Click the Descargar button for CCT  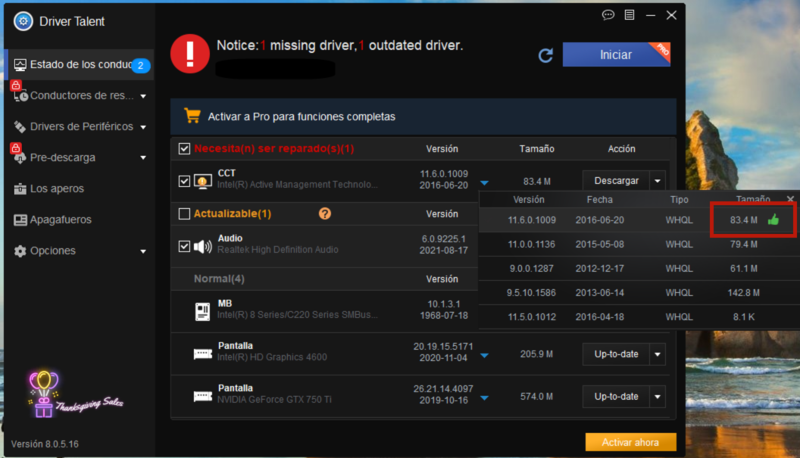(616, 181)
